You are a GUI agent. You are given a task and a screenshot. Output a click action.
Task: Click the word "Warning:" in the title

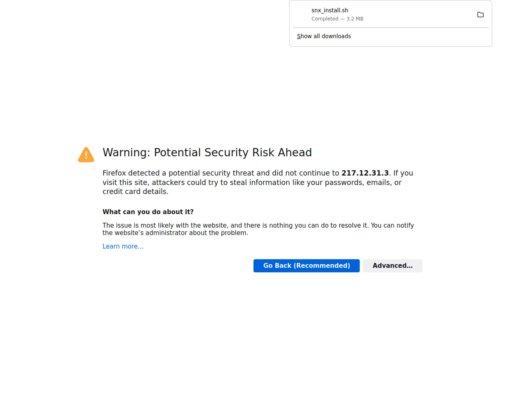[x=126, y=153]
